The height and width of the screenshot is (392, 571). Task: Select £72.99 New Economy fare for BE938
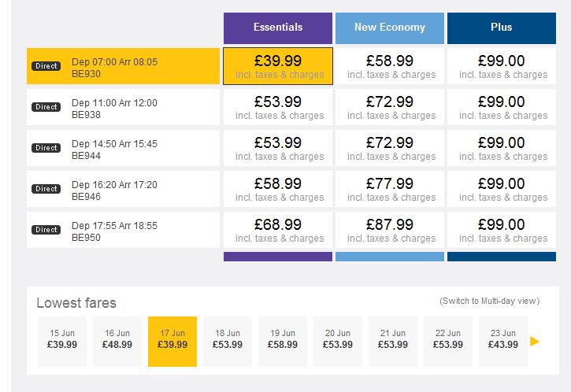[x=390, y=107]
